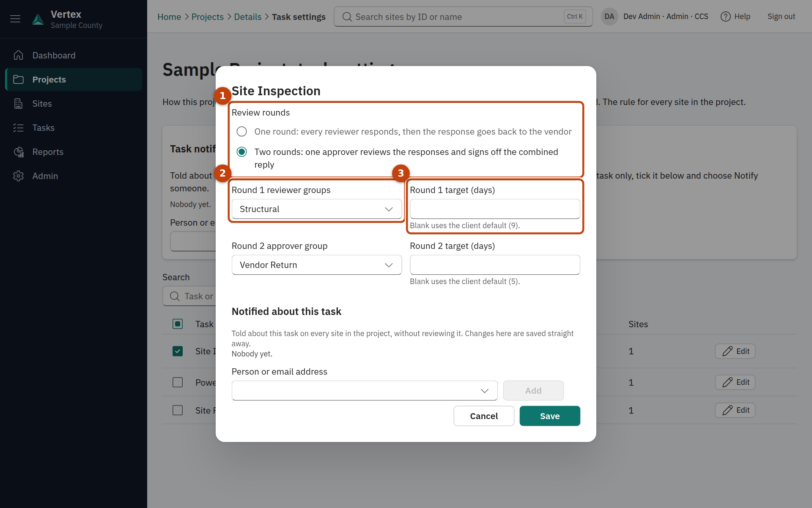The width and height of the screenshot is (812, 508).
Task: Open the Round 1 reviewer groups dropdown
Action: (x=316, y=209)
